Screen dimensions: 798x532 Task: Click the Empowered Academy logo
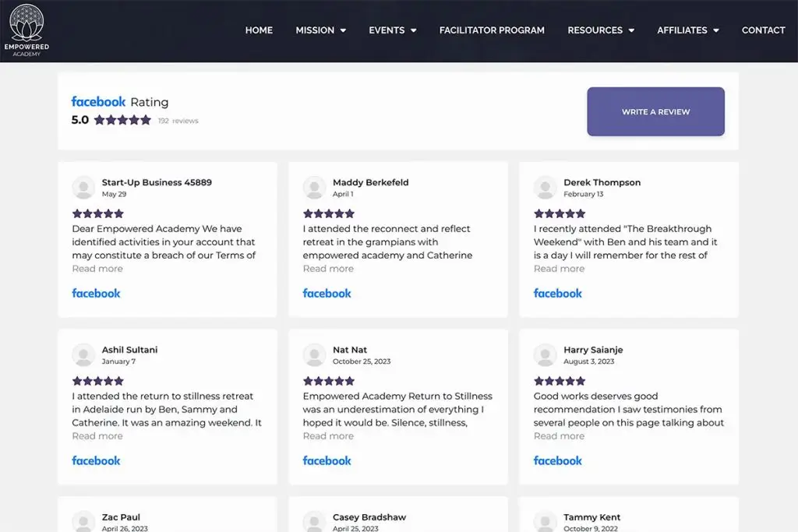click(x=26, y=30)
